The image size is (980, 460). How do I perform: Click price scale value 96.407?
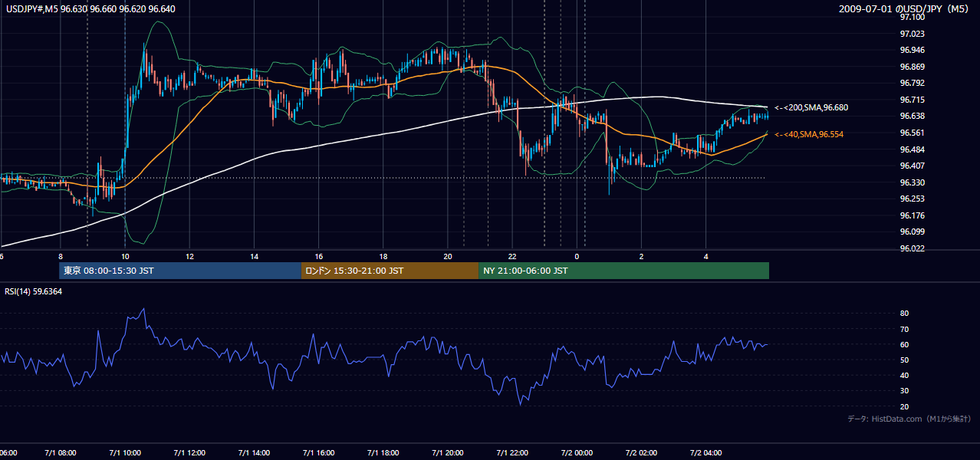point(913,166)
